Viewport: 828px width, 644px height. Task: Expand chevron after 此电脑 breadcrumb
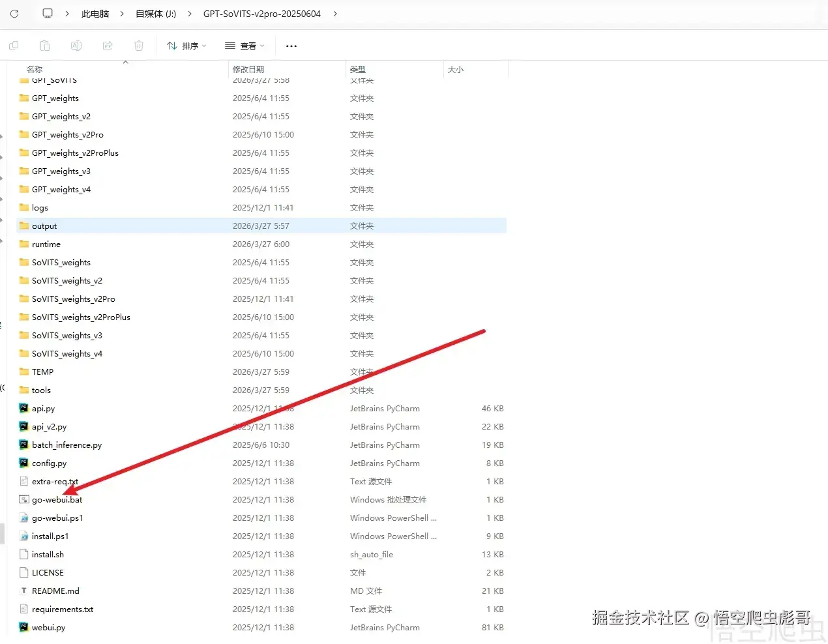(122, 14)
